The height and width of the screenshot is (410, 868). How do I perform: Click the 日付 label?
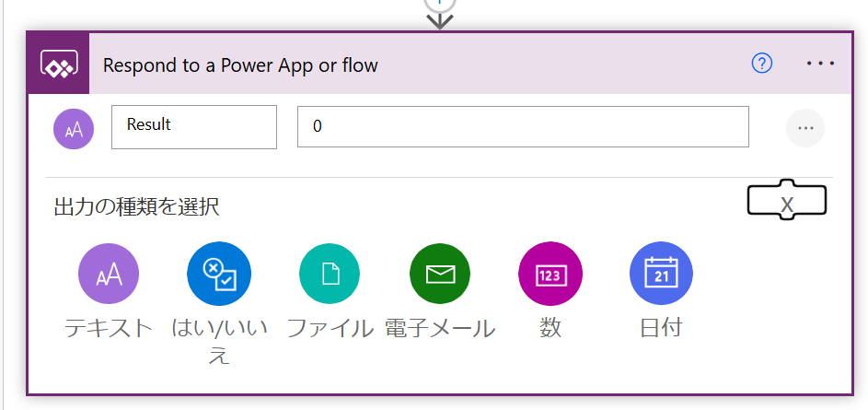click(x=661, y=329)
